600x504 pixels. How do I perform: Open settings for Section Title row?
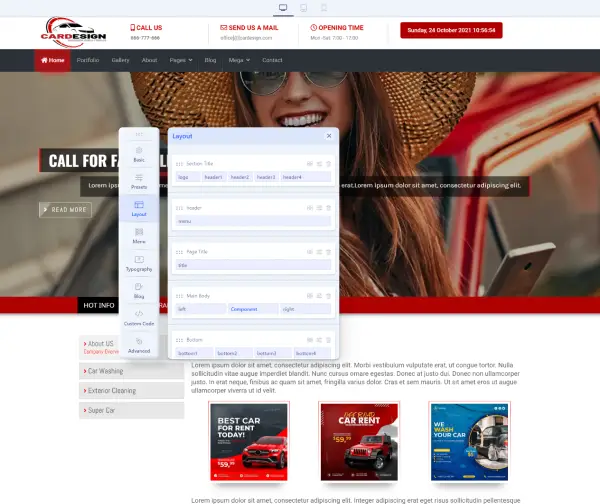(x=319, y=164)
